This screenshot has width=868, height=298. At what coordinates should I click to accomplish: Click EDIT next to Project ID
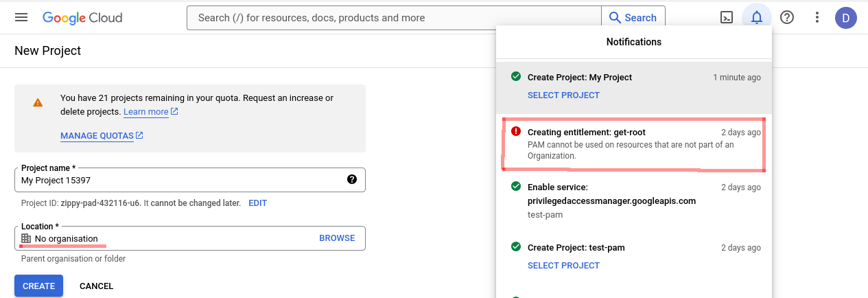257,203
